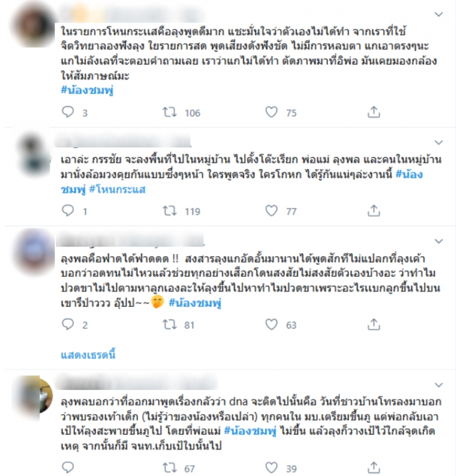This screenshot has width=456, height=476.
Task: Open the first tweet author's profile picture
Action: [32, 26]
